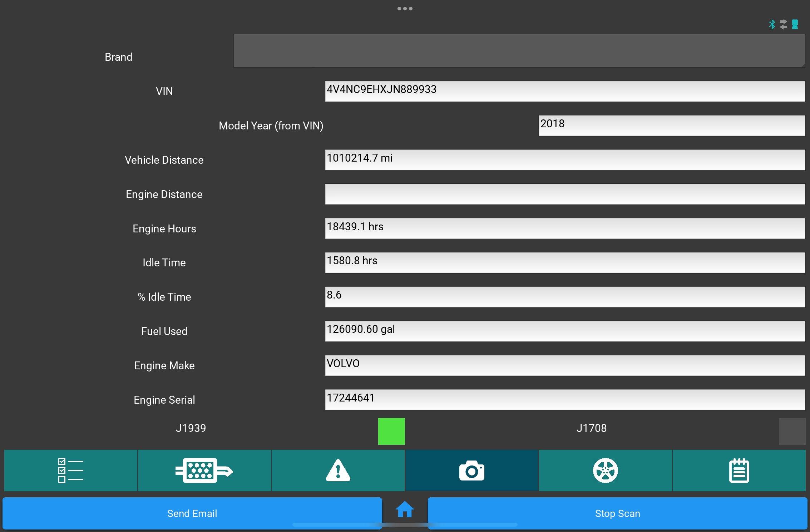Enable the J1939 communication bus
The width and height of the screenshot is (810, 532).
[x=392, y=430]
